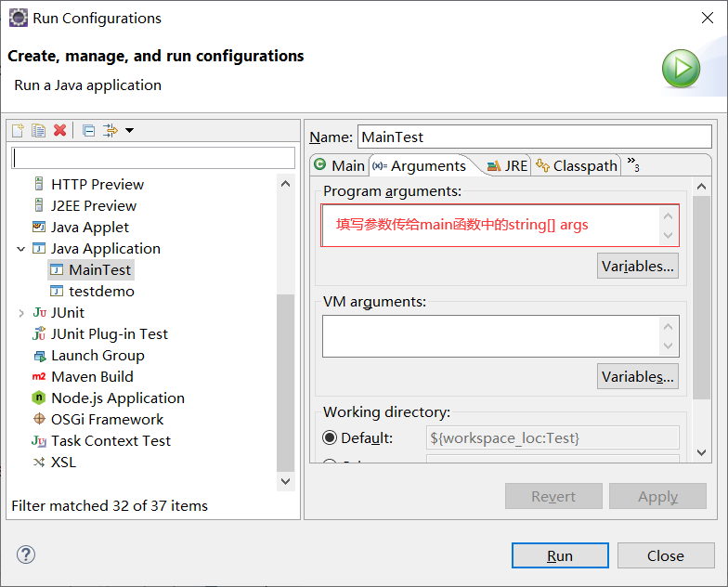Collapse the Java Application tree node

click(20, 249)
